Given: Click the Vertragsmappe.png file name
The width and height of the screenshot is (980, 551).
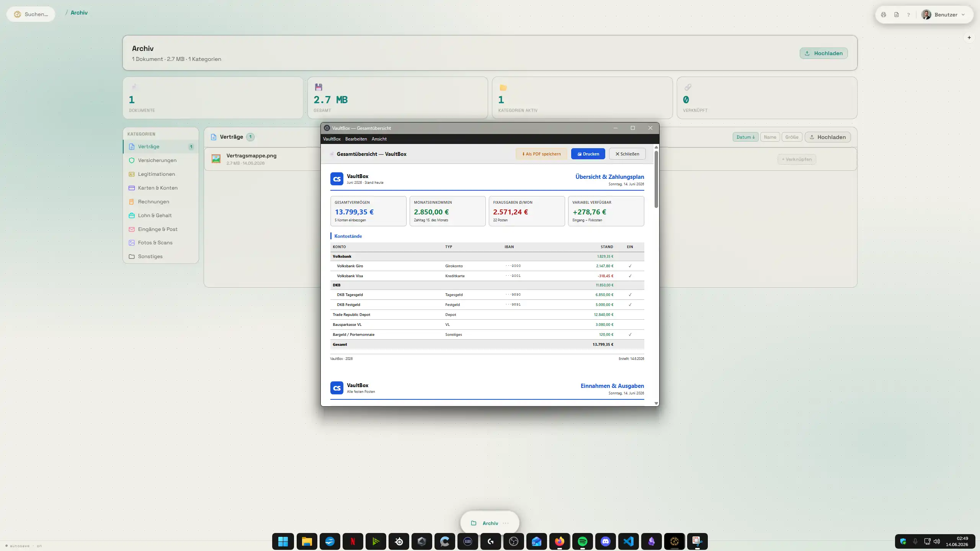Looking at the screenshot, I should 251,155.
